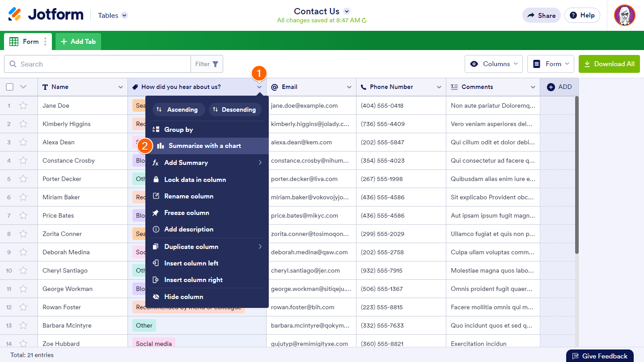
Task: Click the Search input field
Action: [x=103, y=64]
